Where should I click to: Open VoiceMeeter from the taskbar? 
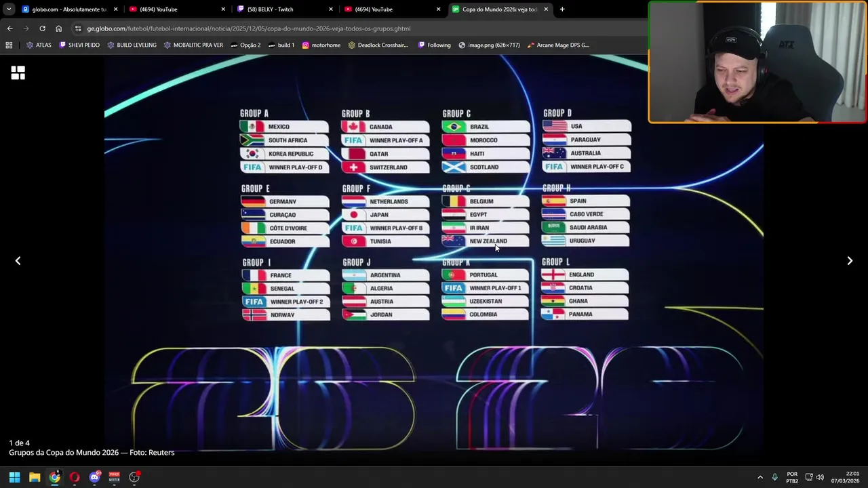point(114,477)
